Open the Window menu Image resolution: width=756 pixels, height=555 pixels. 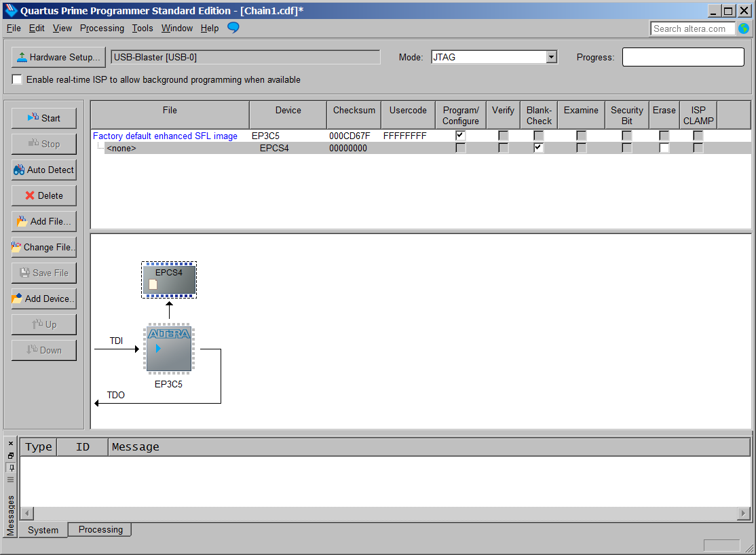point(177,28)
